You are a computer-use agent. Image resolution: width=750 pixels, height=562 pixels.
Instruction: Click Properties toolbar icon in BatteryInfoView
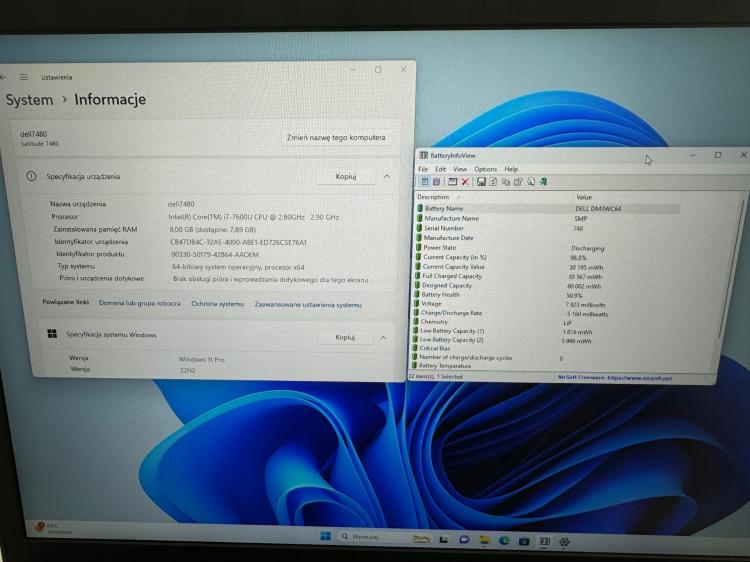(x=518, y=182)
